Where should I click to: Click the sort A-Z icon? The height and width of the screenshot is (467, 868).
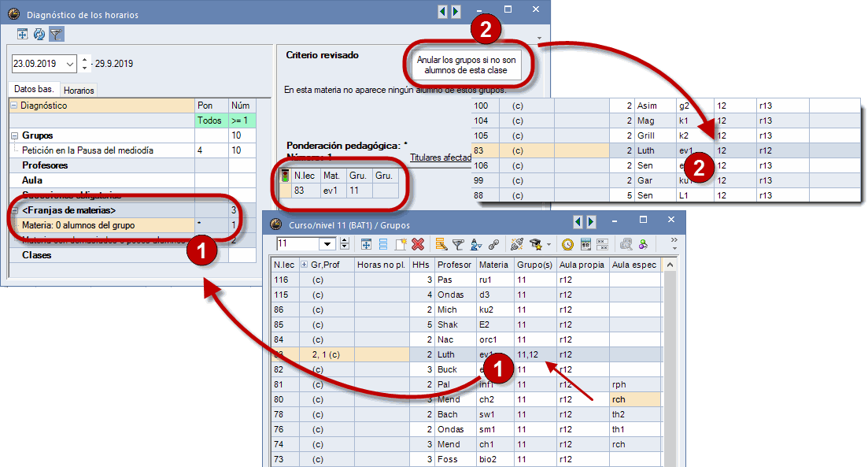(475, 244)
